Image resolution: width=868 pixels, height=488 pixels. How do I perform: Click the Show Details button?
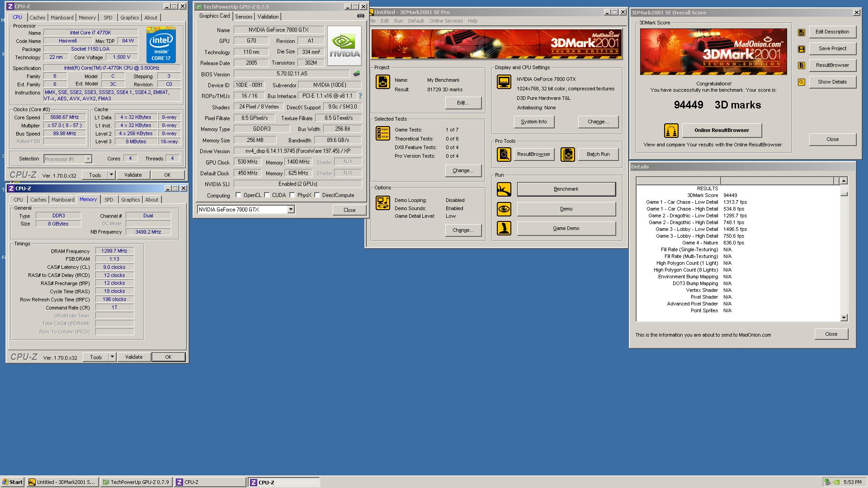point(832,82)
